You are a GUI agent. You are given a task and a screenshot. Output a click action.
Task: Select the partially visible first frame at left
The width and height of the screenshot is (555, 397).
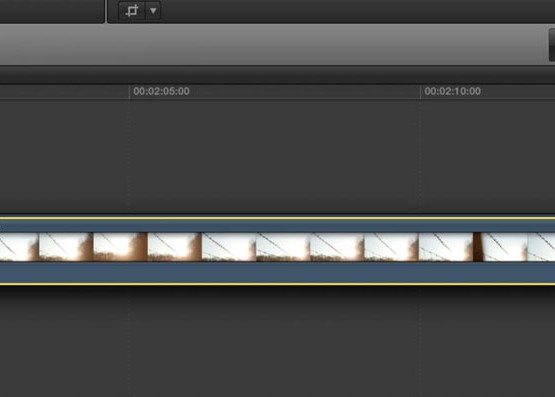coord(19,247)
